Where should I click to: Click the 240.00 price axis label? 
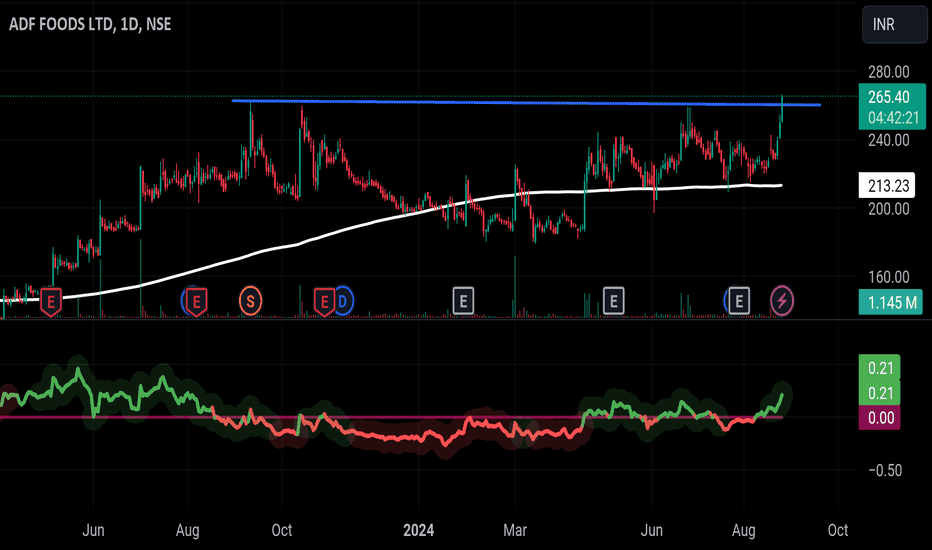[x=888, y=140]
